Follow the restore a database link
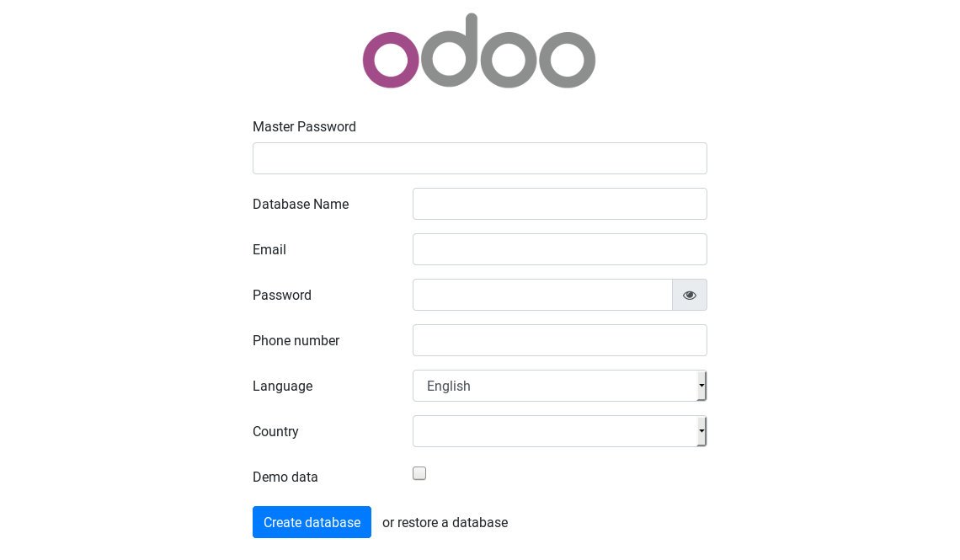The width and height of the screenshot is (960, 560). [452, 523]
